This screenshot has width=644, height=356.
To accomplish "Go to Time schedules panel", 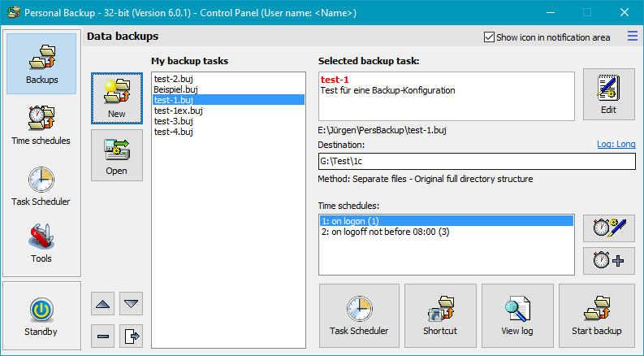I will (41, 124).
